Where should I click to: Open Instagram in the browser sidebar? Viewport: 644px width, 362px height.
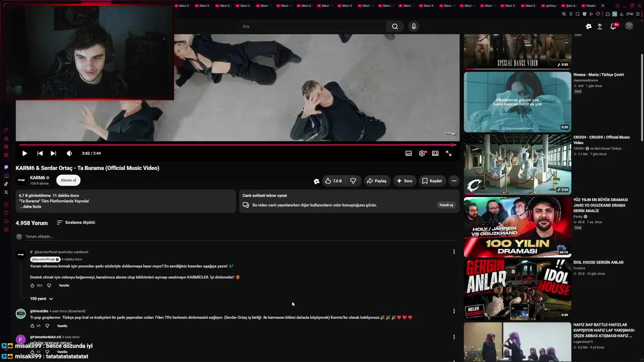click(6, 175)
